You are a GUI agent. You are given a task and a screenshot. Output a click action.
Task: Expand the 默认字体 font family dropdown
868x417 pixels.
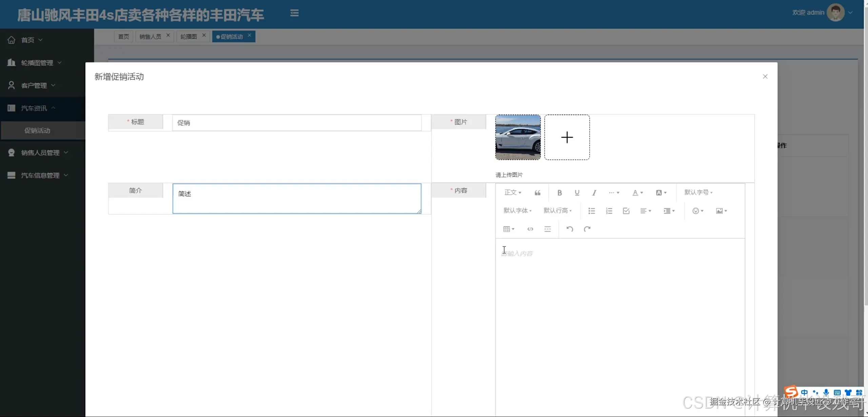(517, 211)
